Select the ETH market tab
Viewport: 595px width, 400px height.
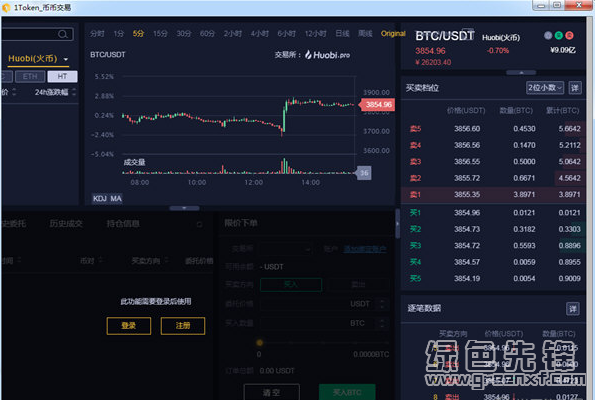[x=30, y=77]
